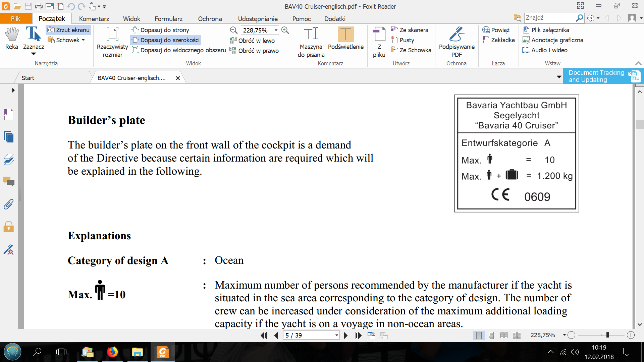The height and width of the screenshot is (362, 644).
Task: Click the zoom slider handle in status bar
Action: click(607, 335)
